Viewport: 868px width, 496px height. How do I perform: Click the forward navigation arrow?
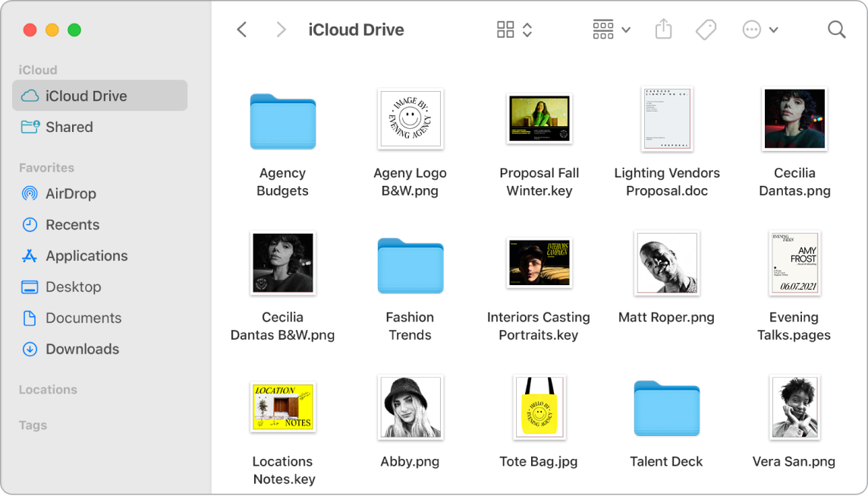point(281,29)
